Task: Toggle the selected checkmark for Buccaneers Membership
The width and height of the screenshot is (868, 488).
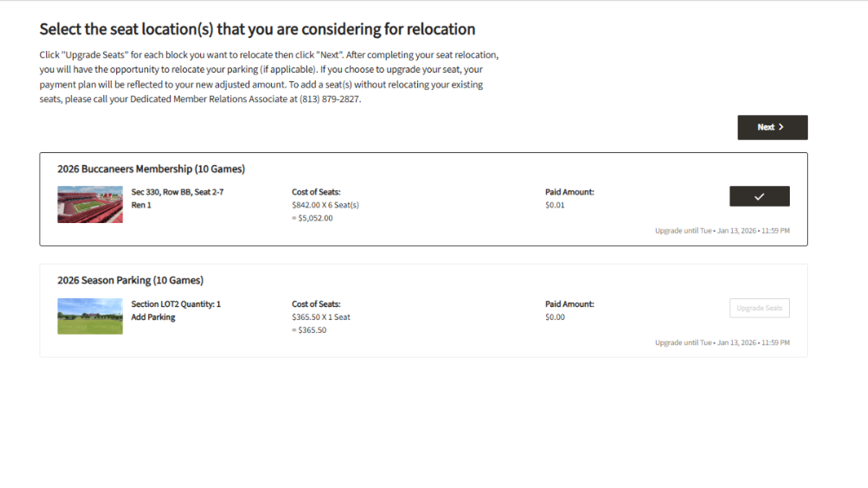Action: coord(759,197)
